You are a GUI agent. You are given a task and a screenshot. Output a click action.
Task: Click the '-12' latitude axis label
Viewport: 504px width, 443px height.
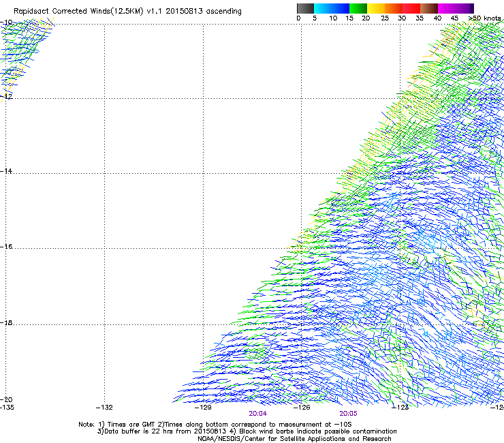[6, 96]
